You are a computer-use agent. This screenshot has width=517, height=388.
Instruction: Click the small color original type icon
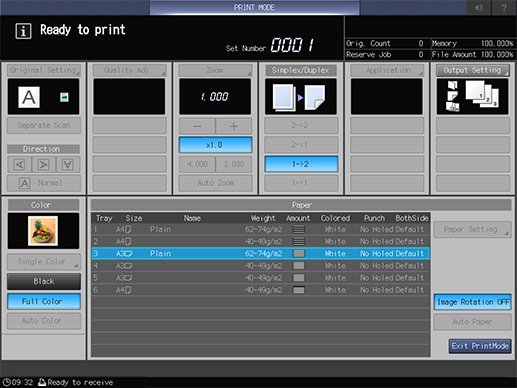(x=64, y=97)
